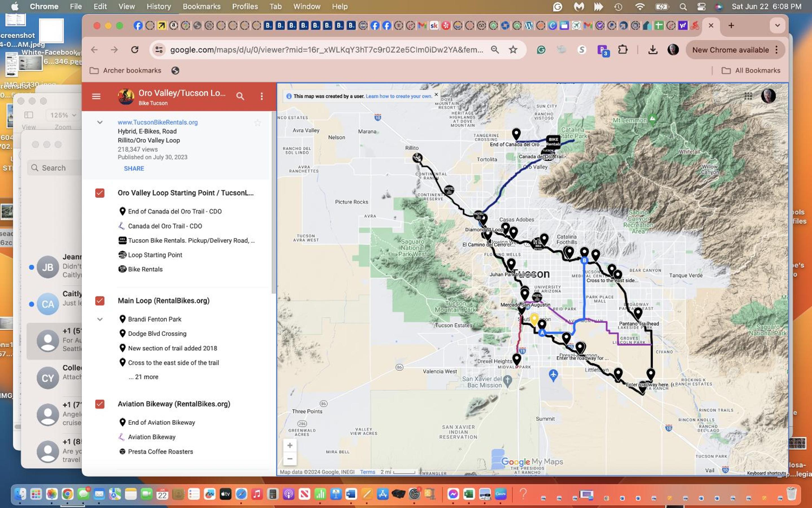Uncheck Oro Valley Loop Starting Point layer
812x508 pixels.
click(100, 193)
